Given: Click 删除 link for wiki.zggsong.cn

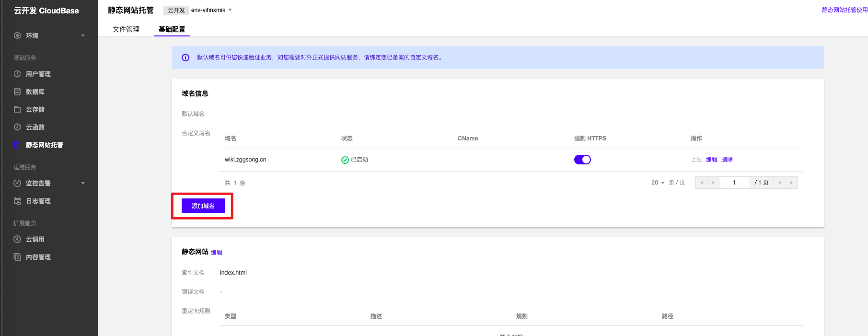Looking at the screenshot, I should (727, 160).
